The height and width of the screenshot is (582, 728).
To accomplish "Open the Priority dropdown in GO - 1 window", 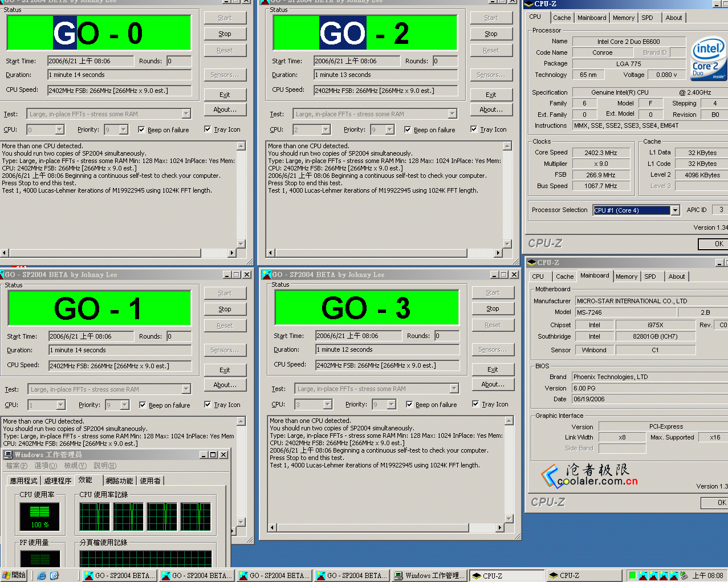I will [124, 405].
